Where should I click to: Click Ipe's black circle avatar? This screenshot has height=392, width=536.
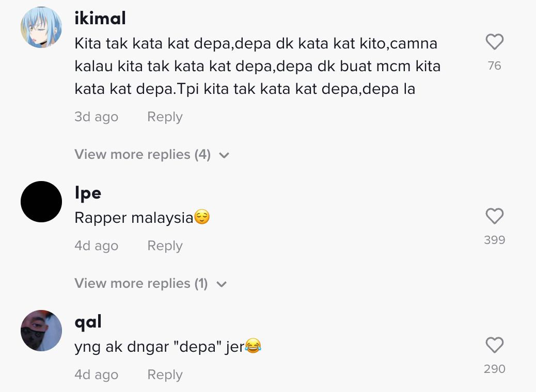[x=41, y=202]
